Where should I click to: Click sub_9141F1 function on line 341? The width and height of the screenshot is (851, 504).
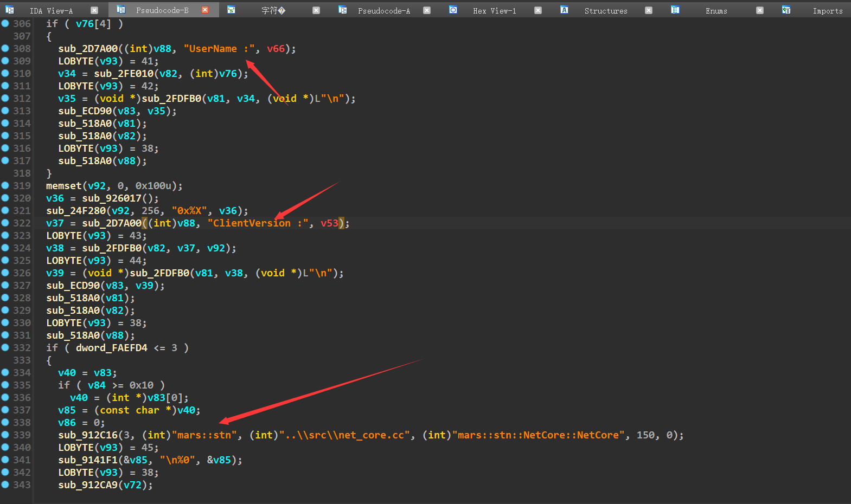(88, 460)
